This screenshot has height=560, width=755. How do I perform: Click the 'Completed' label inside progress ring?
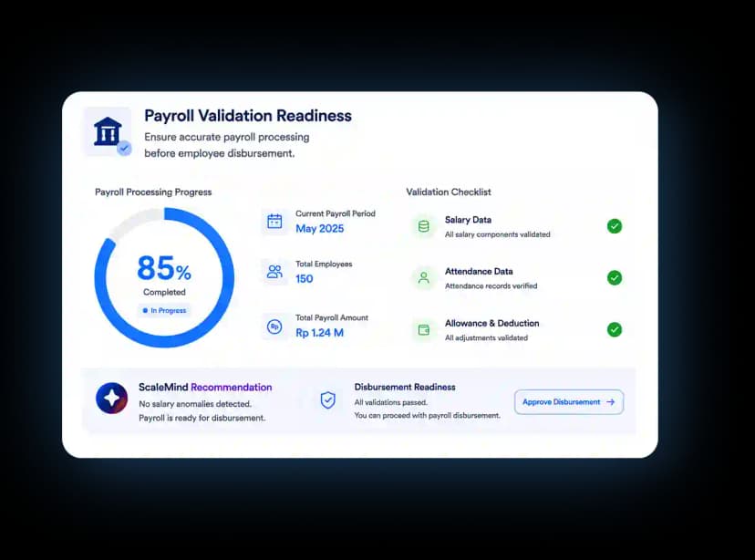tap(164, 292)
